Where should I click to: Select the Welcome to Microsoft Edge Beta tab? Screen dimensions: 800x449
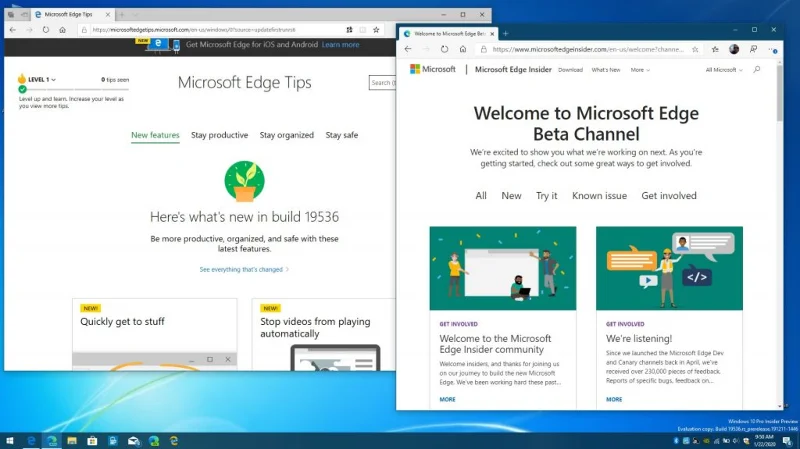tap(449, 34)
